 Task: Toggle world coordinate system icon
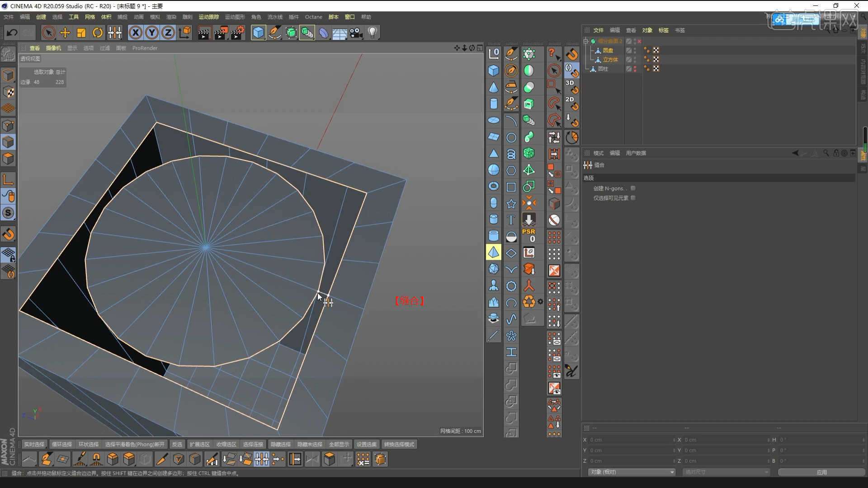pyautogui.click(x=185, y=33)
